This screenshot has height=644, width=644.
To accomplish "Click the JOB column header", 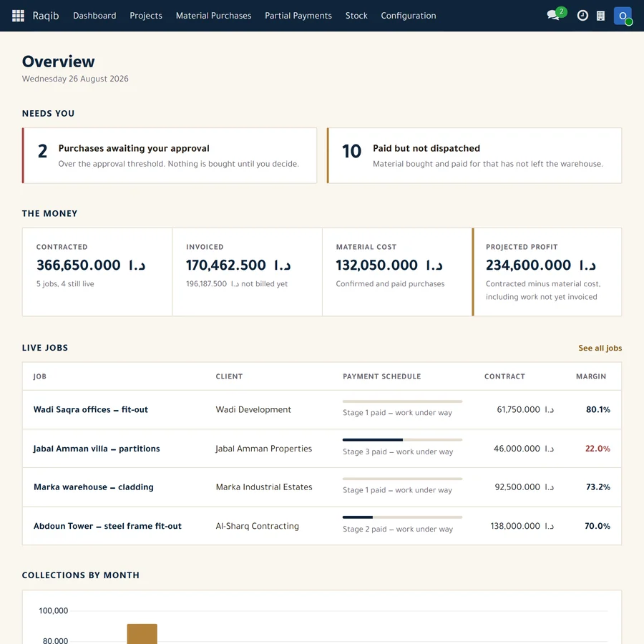I will [x=40, y=376].
